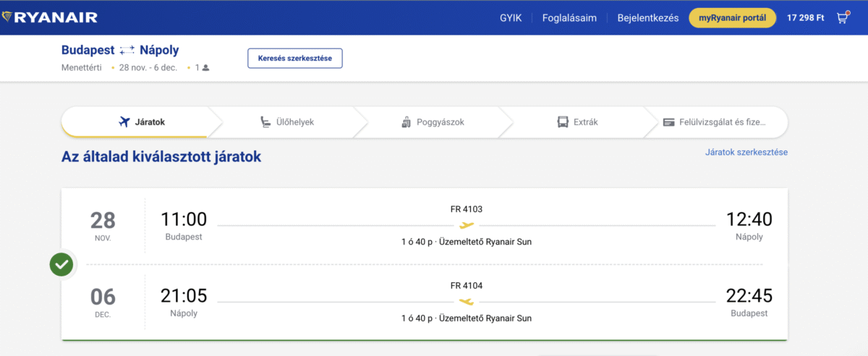Click the Ryanair logo in header
868x356 pixels.
coord(49,17)
